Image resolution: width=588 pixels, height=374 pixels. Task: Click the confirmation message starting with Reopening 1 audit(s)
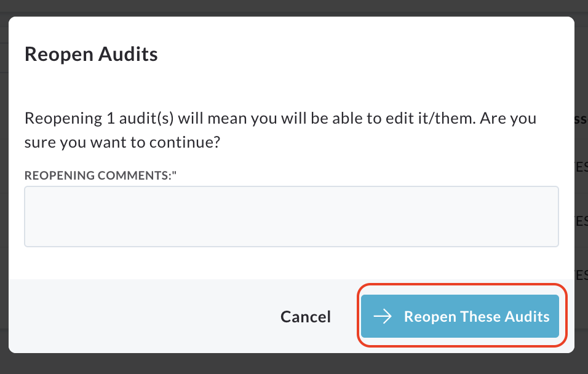280,130
